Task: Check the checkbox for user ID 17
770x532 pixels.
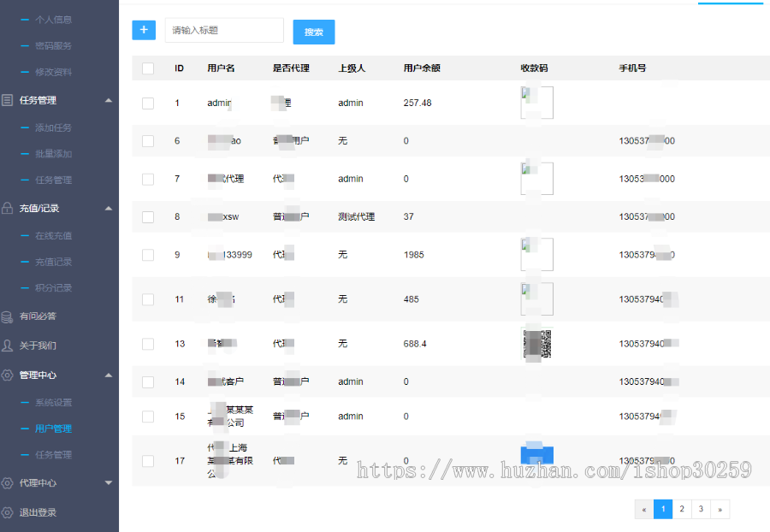Action: tap(148, 461)
